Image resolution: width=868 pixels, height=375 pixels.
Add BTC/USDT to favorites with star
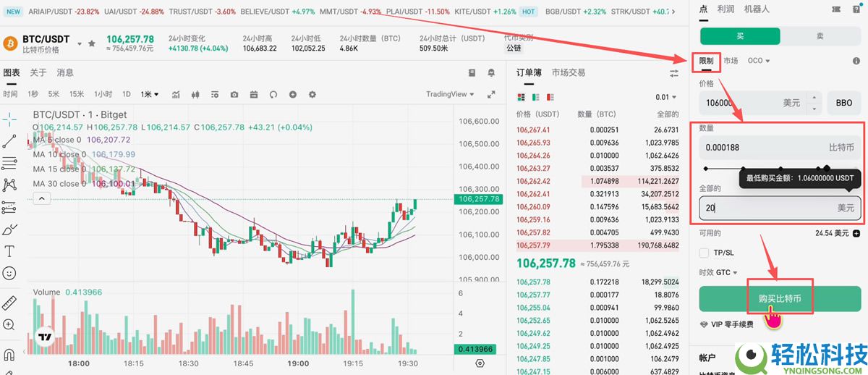pyautogui.click(x=92, y=43)
